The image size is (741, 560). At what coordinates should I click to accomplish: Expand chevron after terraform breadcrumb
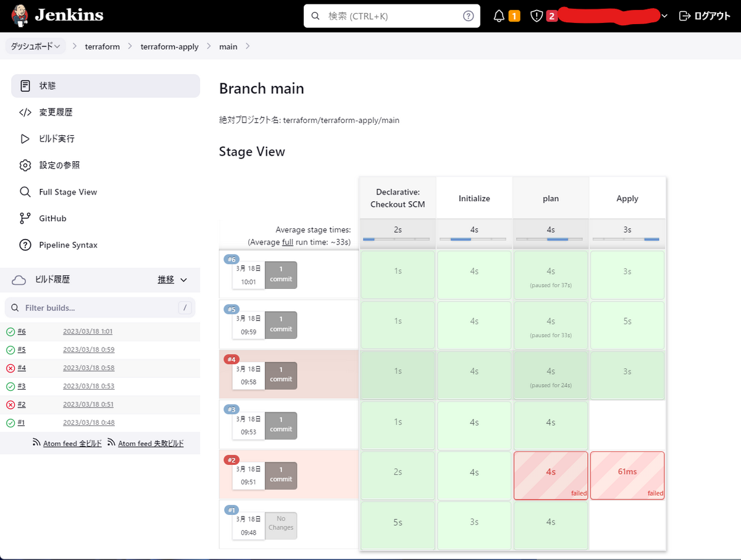pyautogui.click(x=130, y=46)
